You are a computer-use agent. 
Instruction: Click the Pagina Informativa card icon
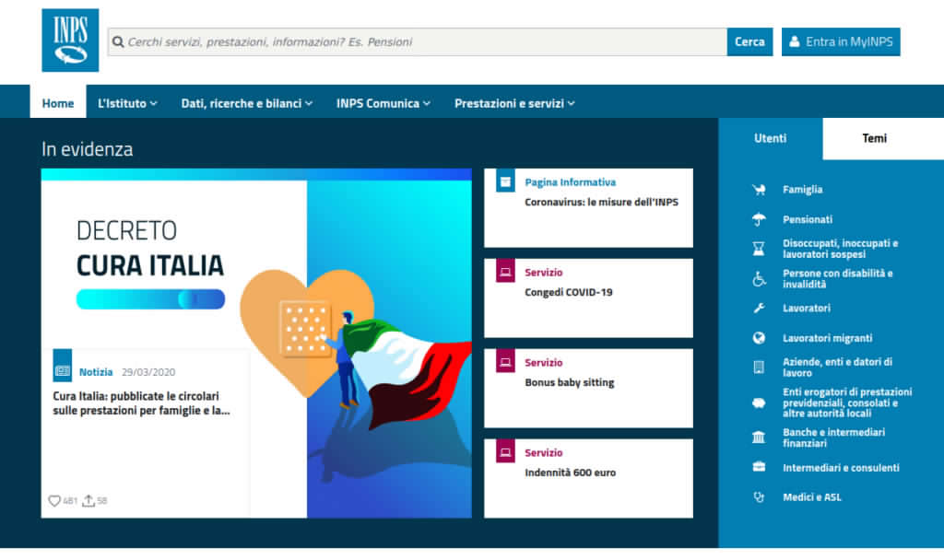point(505,181)
